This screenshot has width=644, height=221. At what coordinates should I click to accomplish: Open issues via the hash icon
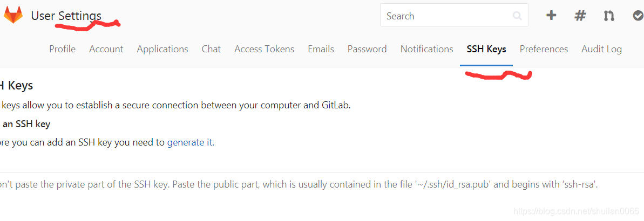[580, 16]
